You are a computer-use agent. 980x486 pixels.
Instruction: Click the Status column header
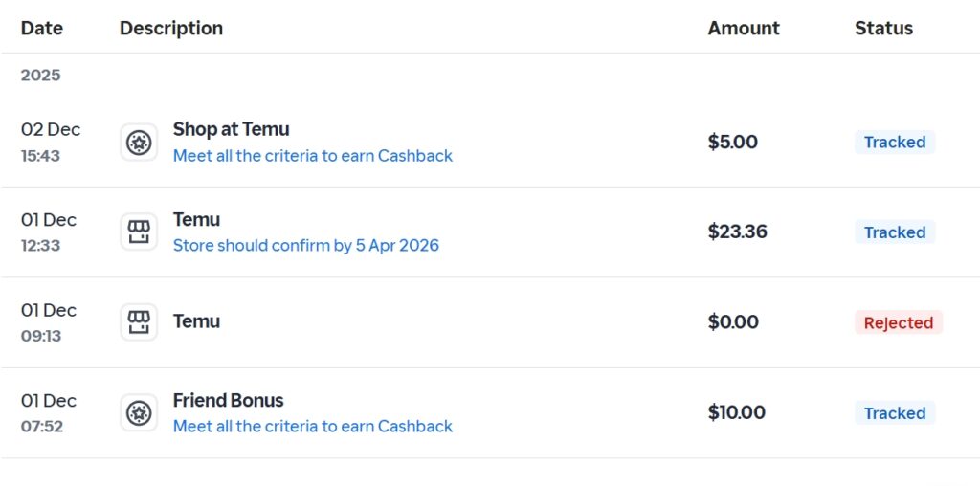pos(883,29)
